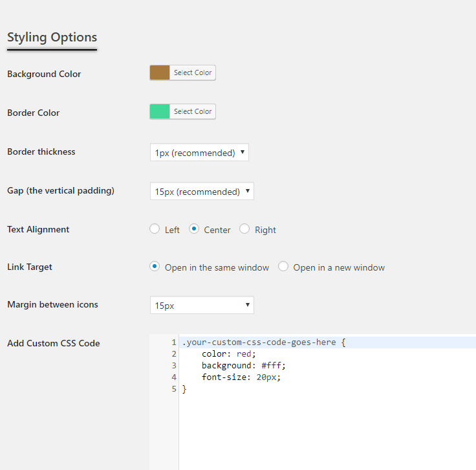Select Center text alignment radio

click(194, 229)
